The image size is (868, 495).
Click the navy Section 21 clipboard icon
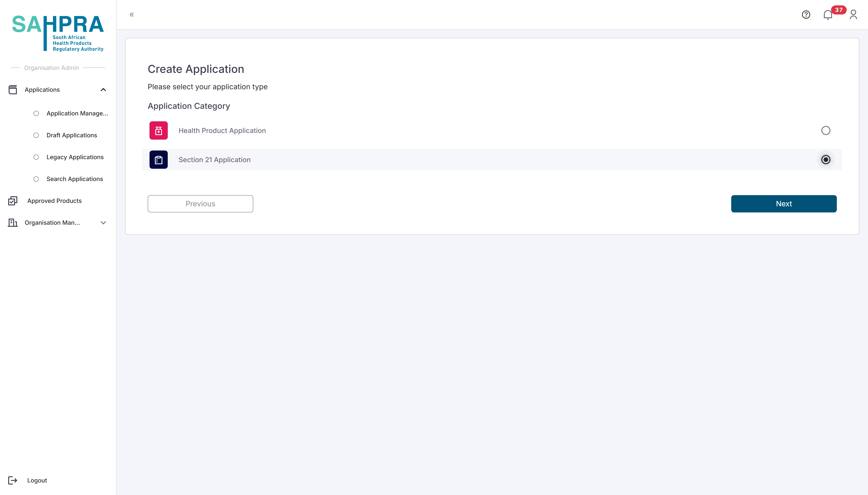(x=159, y=160)
